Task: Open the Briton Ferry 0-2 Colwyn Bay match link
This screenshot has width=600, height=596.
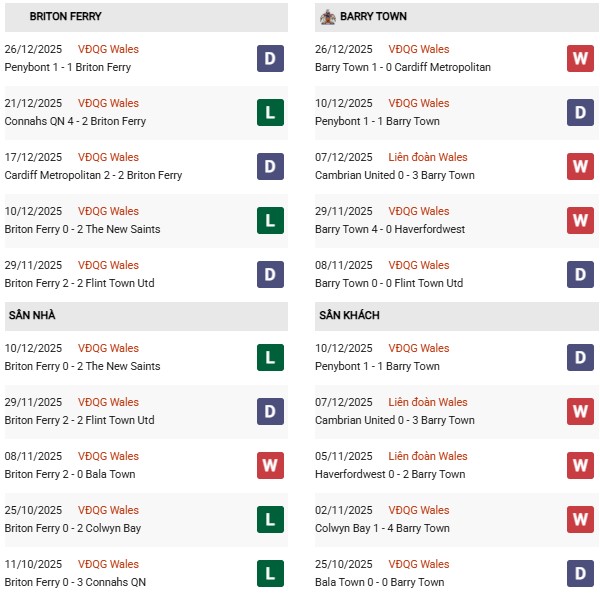Action: 74,528
